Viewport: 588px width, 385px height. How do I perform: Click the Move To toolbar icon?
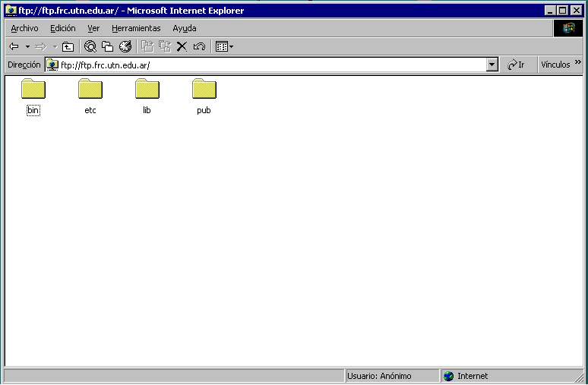pos(147,46)
